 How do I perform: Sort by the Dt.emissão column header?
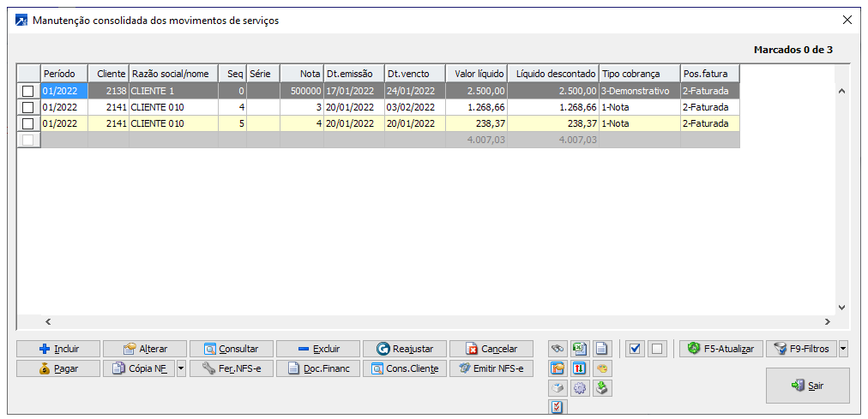[x=353, y=74]
